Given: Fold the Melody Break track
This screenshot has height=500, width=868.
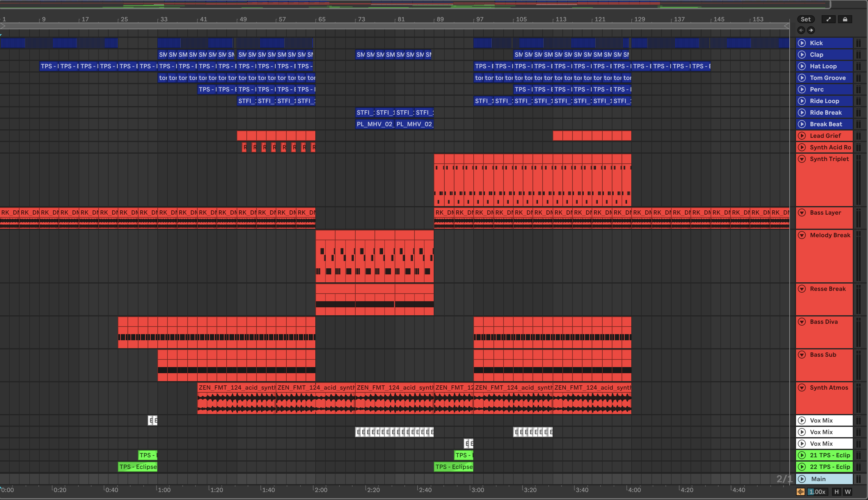Looking at the screenshot, I should (x=802, y=235).
